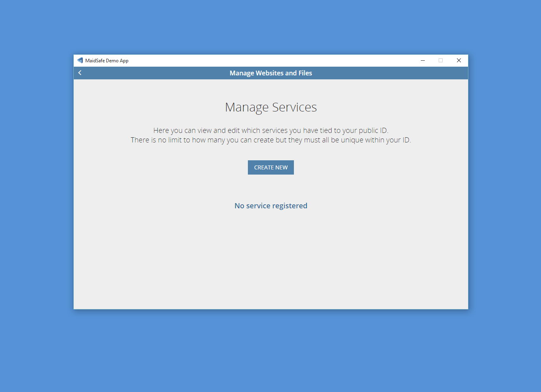Click the sentence starting 'Here you can view'
This screenshot has width=541, height=392.
(271, 130)
